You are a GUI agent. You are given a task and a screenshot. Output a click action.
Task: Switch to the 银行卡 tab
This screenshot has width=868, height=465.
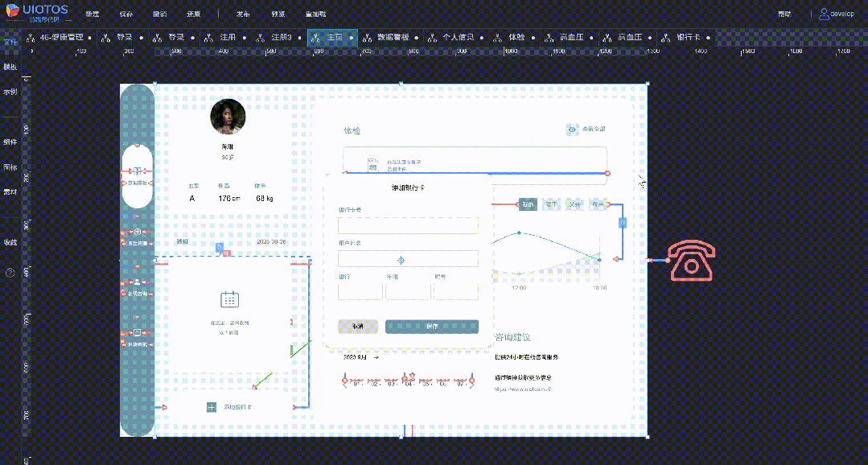[685, 38]
